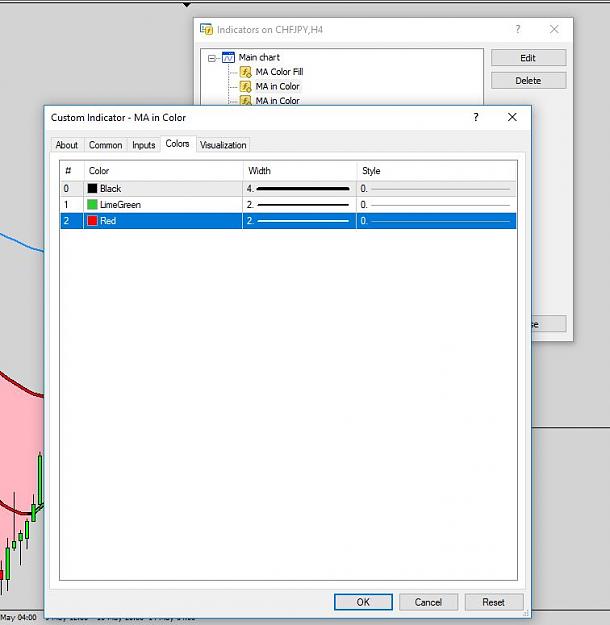Click the Main chart icon in tree

pyautogui.click(x=228, y=57)
